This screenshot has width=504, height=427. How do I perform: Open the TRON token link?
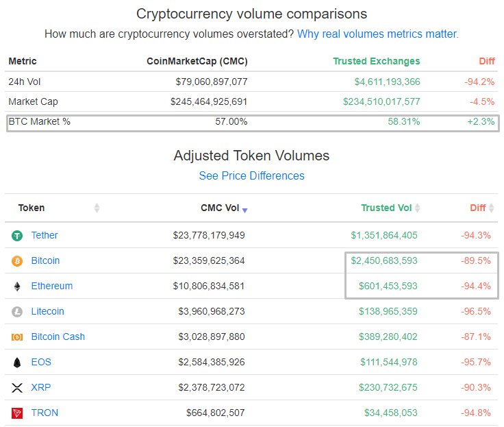click(x=45, y=413)
